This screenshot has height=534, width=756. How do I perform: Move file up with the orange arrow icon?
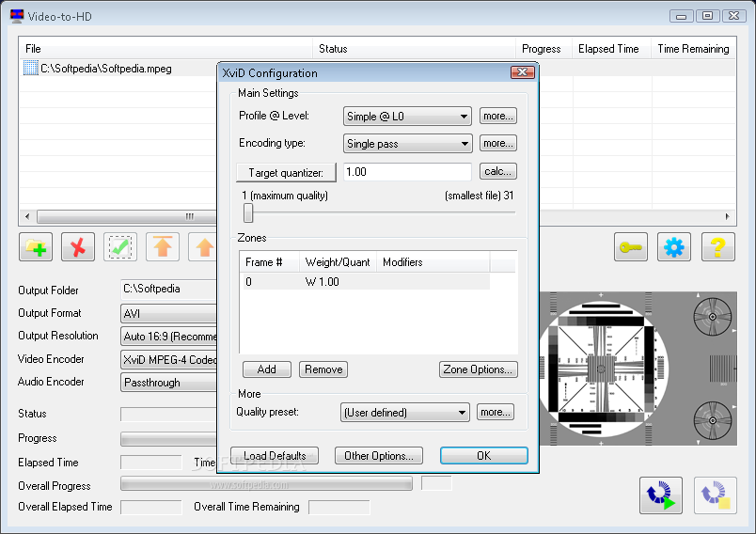pyautogui.click(x=202, y=246)
